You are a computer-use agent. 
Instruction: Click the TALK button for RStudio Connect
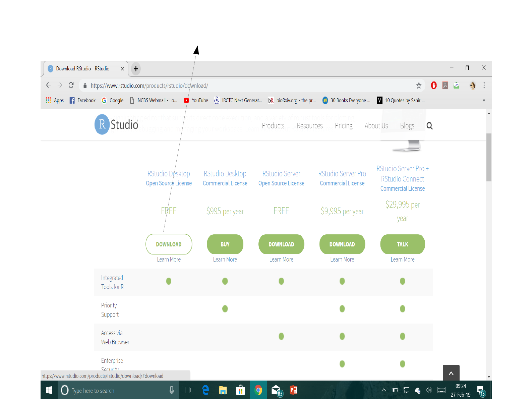click(x=403, y=244)
